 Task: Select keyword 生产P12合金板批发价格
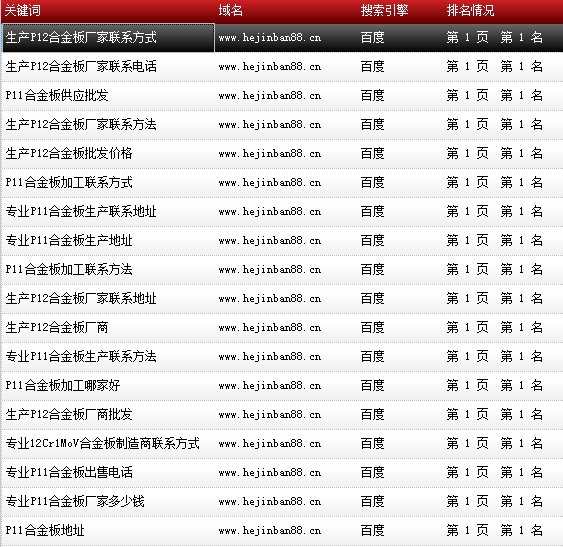click(69, 153)
